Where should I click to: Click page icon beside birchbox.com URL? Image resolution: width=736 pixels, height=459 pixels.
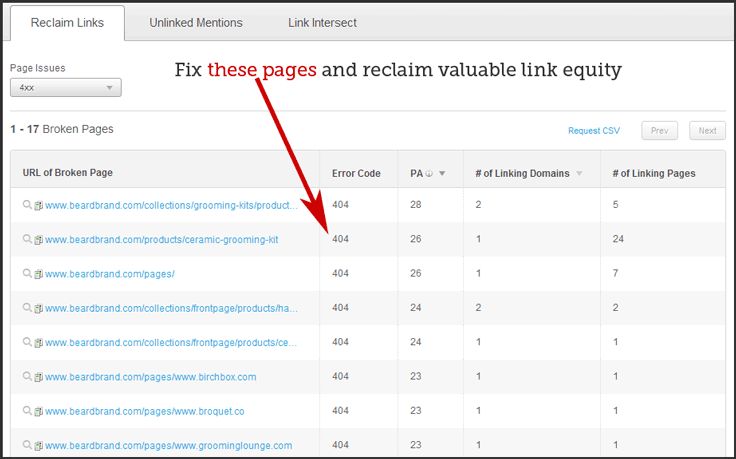39,377
